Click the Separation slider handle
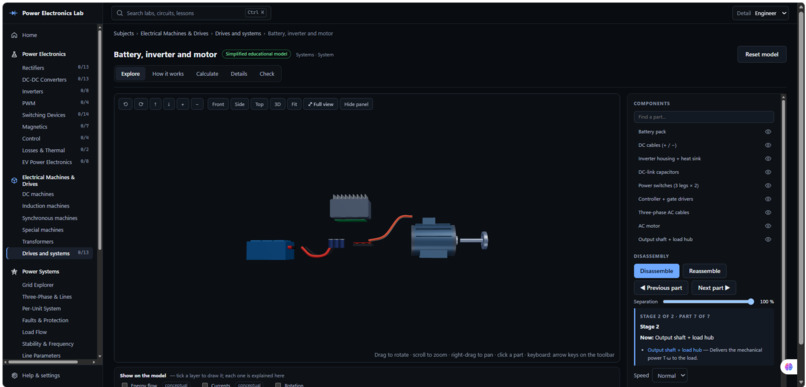Screen dimensions: 806x387 coord(751,302)
